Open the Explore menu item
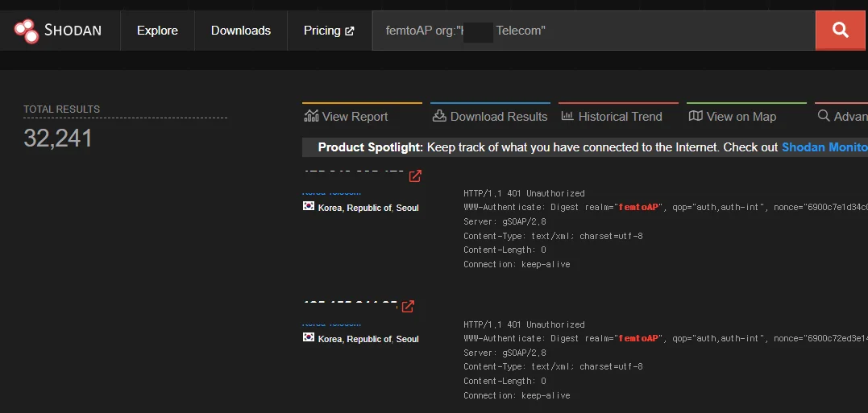This screenshot has width=868, height=413. pyautogui.click(x=157, y=31)
